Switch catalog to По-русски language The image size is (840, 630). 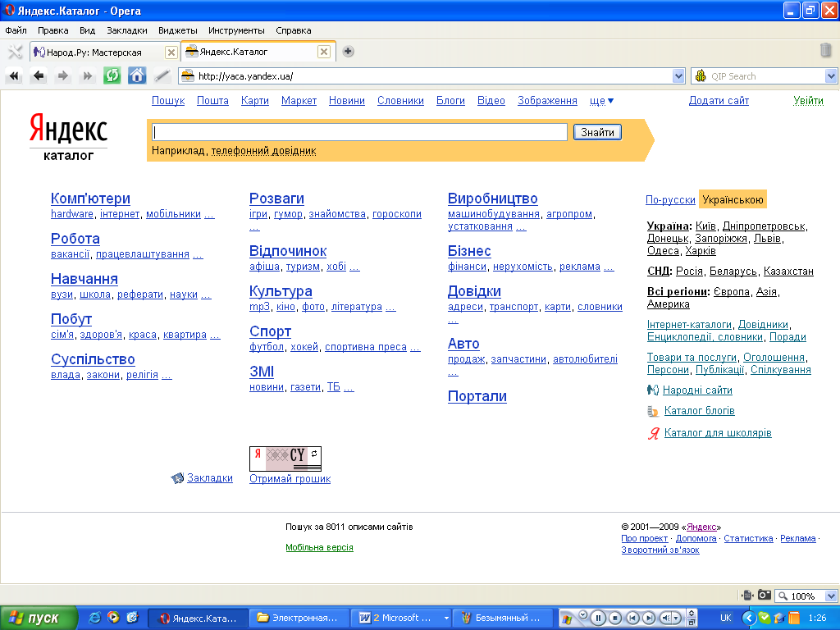click(x=670, y=200)
